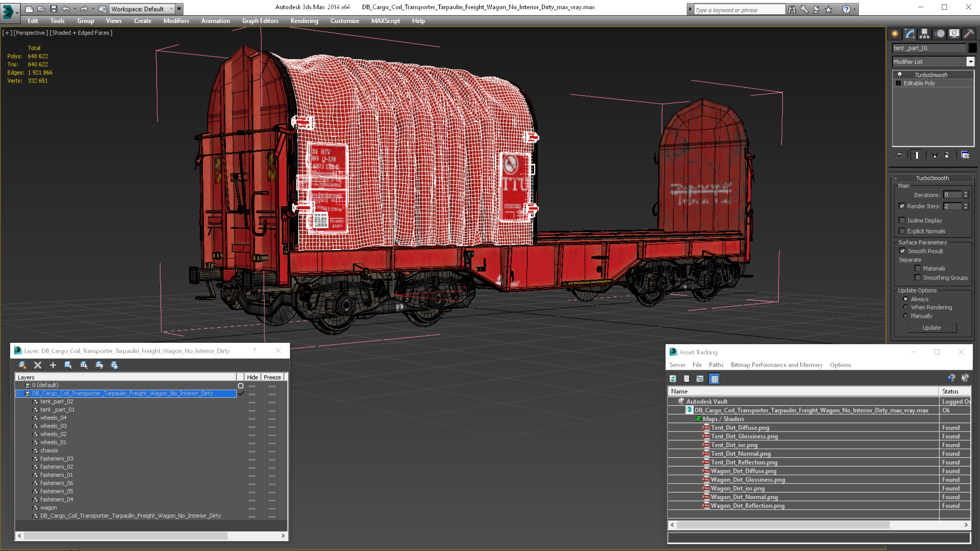Click the Redo arrow icon
980x551 pixels.
[x=84, y=9]
